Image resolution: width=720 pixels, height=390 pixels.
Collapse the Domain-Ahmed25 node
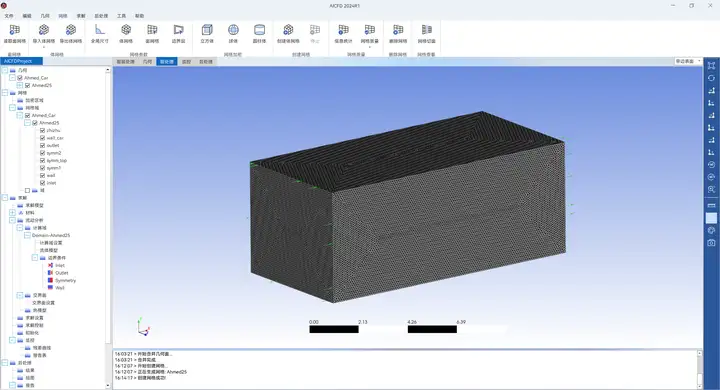27,235
